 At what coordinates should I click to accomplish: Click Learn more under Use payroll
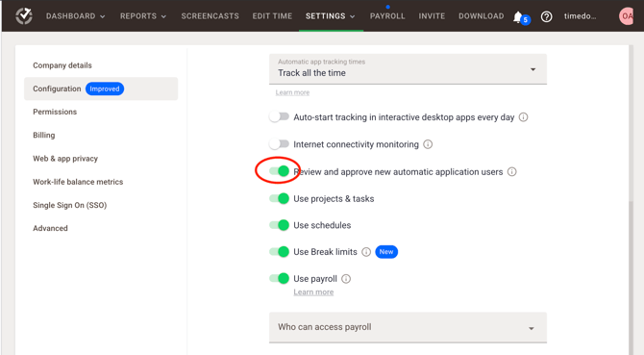coord(313,292)
